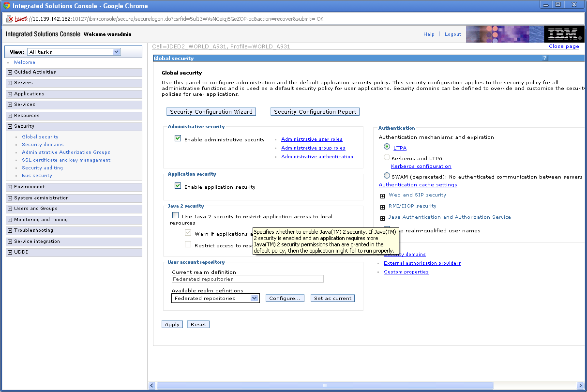Select Administrative Authorization Groups item

tap(66, 152)
